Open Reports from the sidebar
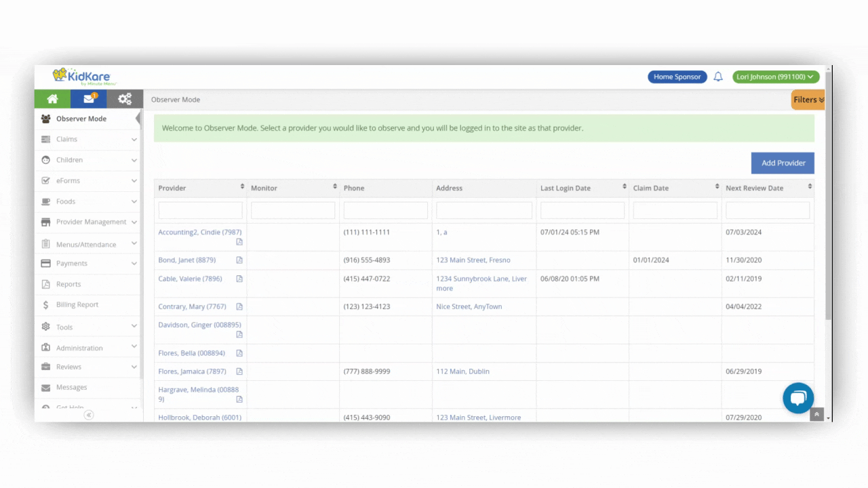 pyautogui.click(x=68, y=285)
